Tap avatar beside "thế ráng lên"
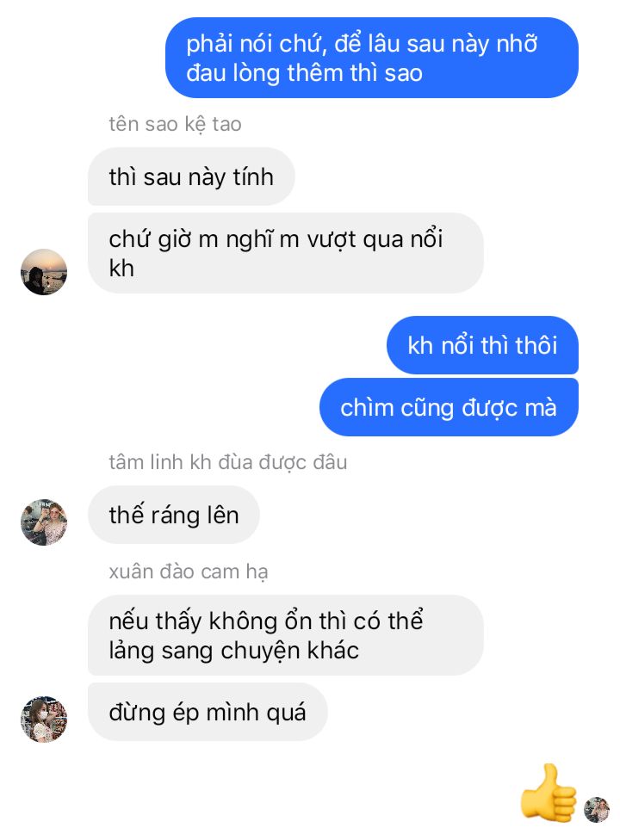This screenshot has width=620, height=840. 44,522
